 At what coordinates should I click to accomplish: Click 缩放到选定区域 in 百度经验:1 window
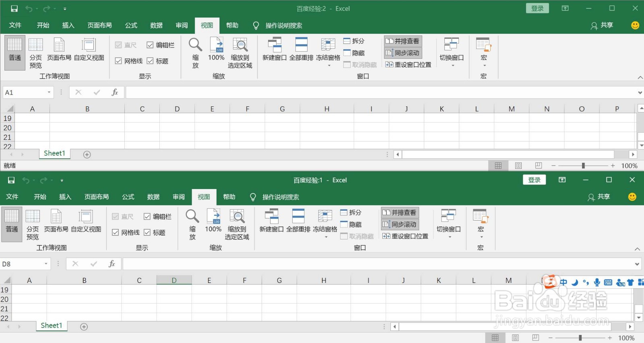[237, 224]
